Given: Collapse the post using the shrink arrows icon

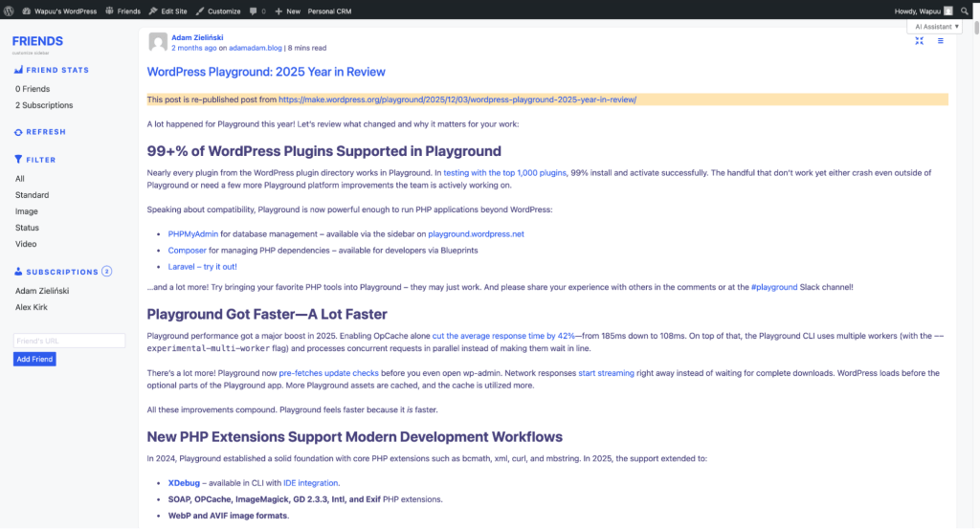Looking at the screenshot, I should [x=919, y=41].
